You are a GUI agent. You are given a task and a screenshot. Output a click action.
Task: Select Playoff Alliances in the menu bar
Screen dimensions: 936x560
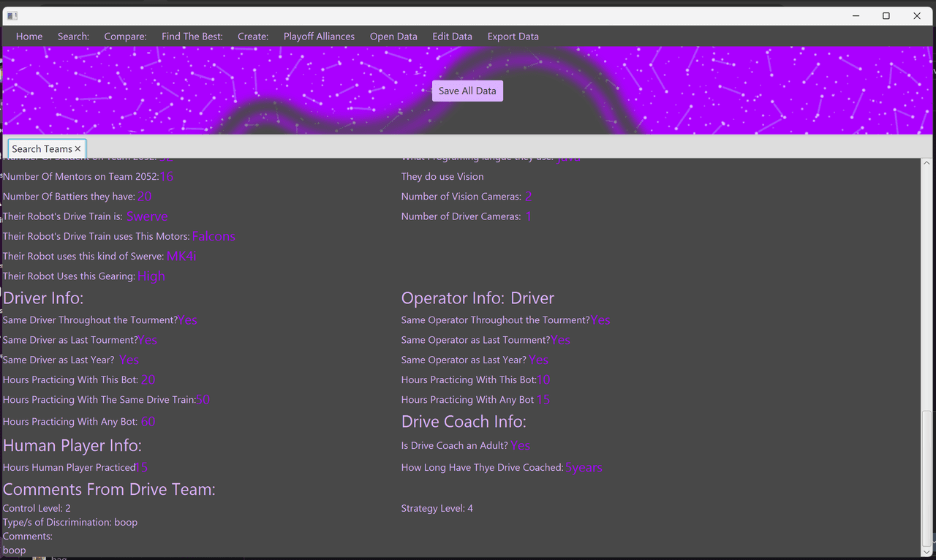click(319, 37)
